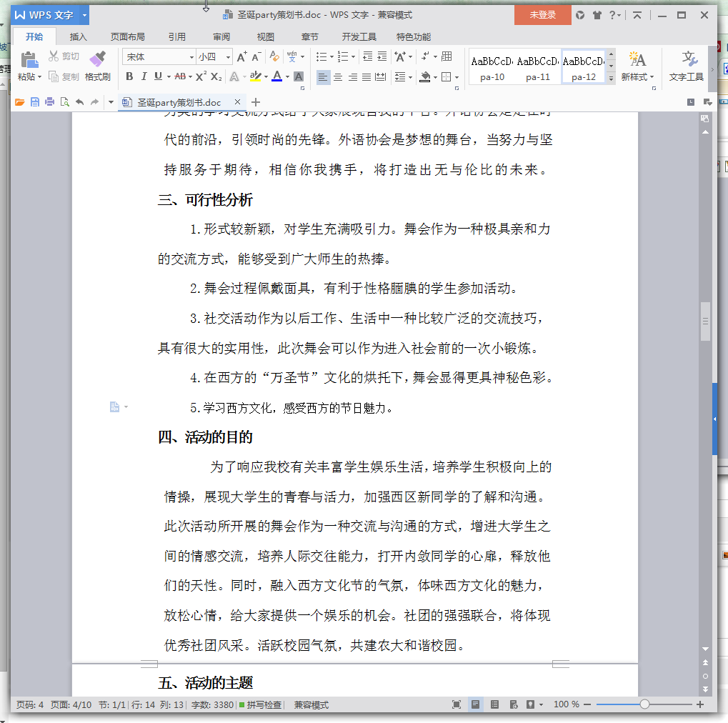Switch to the References (引用) tab
Screen dimensions: 728x723
[177, 36]
